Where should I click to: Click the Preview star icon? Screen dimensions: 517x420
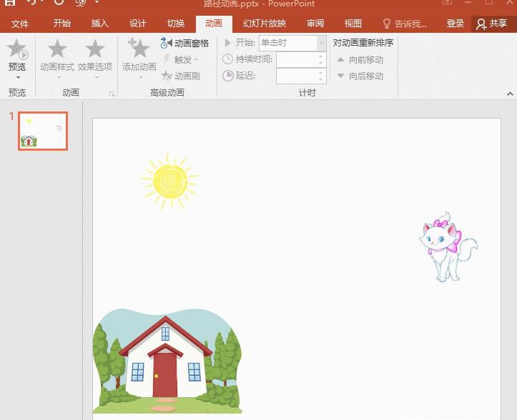point(17,49)
